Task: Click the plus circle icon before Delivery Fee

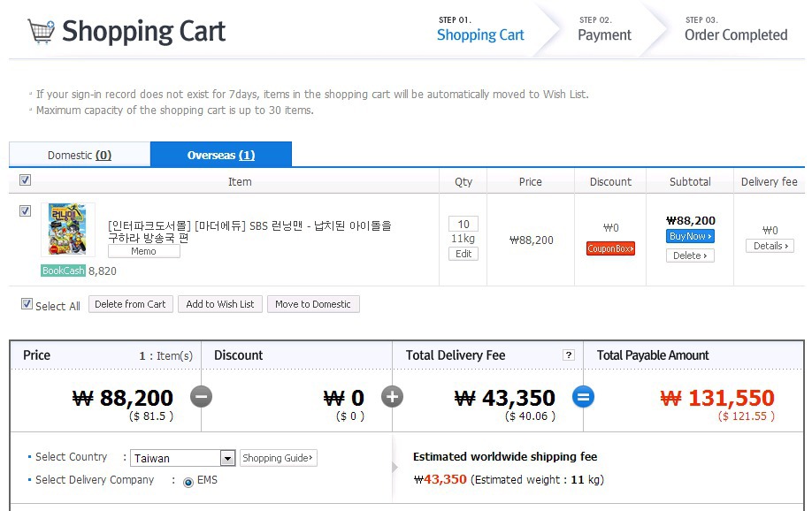Action: [392, 397]
